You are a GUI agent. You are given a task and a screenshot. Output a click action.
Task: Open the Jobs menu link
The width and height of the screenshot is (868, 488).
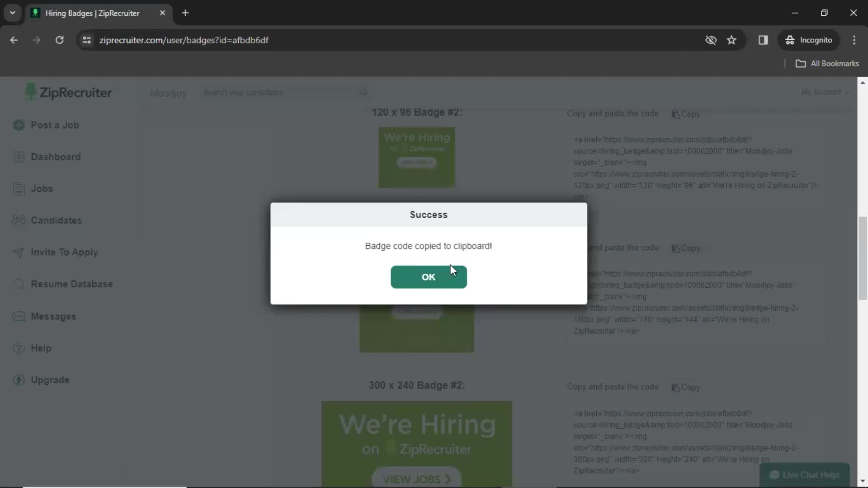pos(42,188)
